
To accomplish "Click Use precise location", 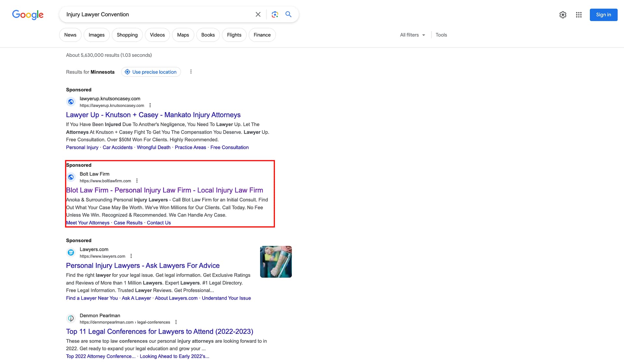I will (x=151, y=72).
